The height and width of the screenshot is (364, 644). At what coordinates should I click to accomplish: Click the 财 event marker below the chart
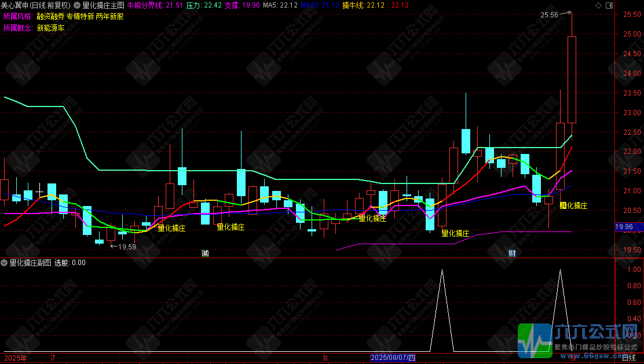pyautogui.click(x=512, y=253)
